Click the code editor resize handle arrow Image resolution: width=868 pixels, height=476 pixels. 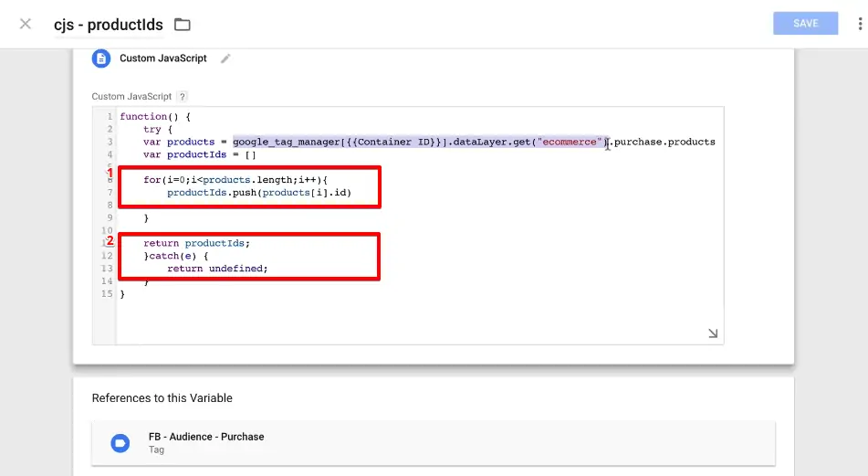(713, 333)
